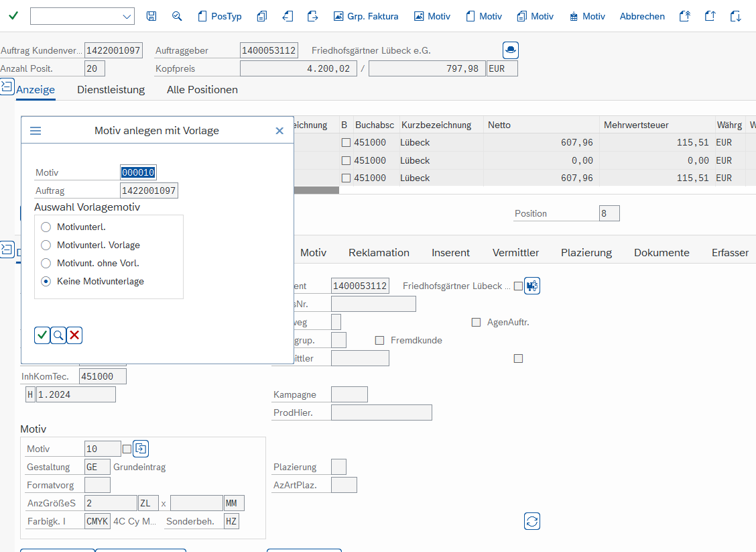Open the Dokumente tab
The width and height of the screenshot is (756, 552).
click(x=661, y=253)
